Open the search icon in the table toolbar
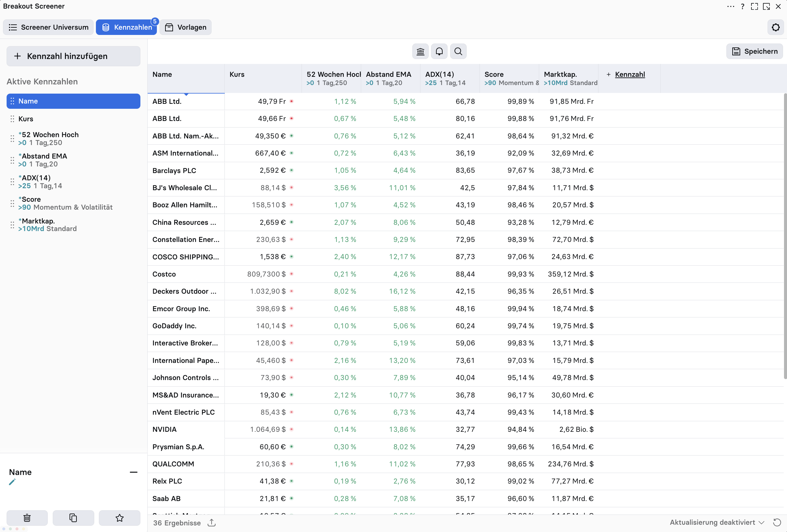Viewport: 787px width, 532px height. (458, 51)
